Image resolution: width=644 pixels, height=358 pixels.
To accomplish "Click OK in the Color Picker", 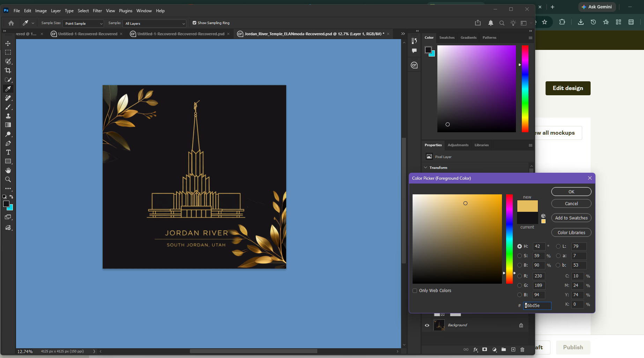I will click(571, 192).
